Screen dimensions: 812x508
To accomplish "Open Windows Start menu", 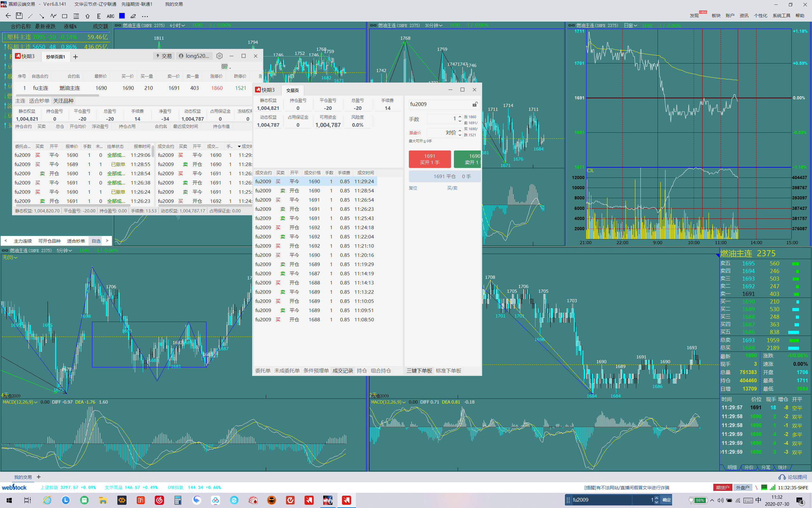I will click(9, 500).
